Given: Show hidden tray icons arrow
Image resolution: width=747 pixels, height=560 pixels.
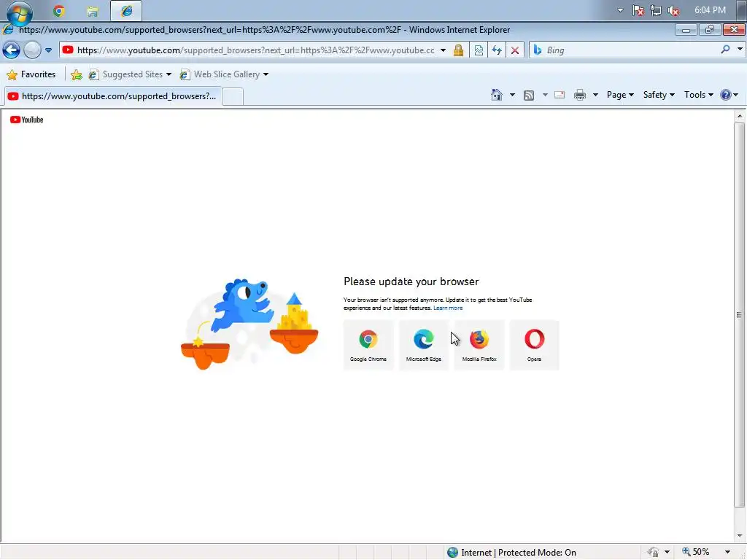Looking at the screenshot, I should 620,10.
